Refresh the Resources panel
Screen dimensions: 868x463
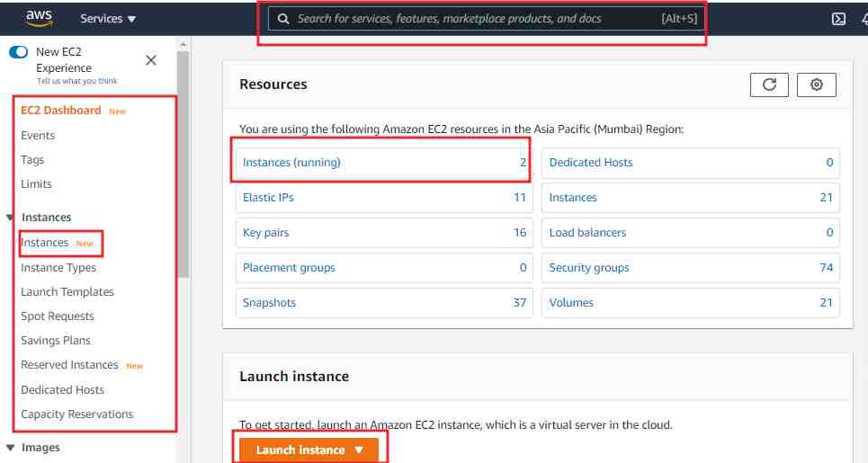[769, 85]
